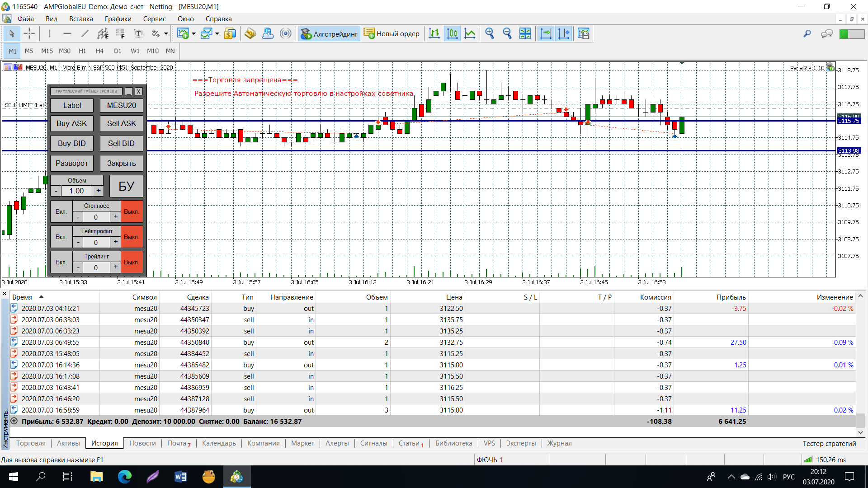Open tile windows grid icon
This screenshot has height=488, width=868.
coord(525,33)
